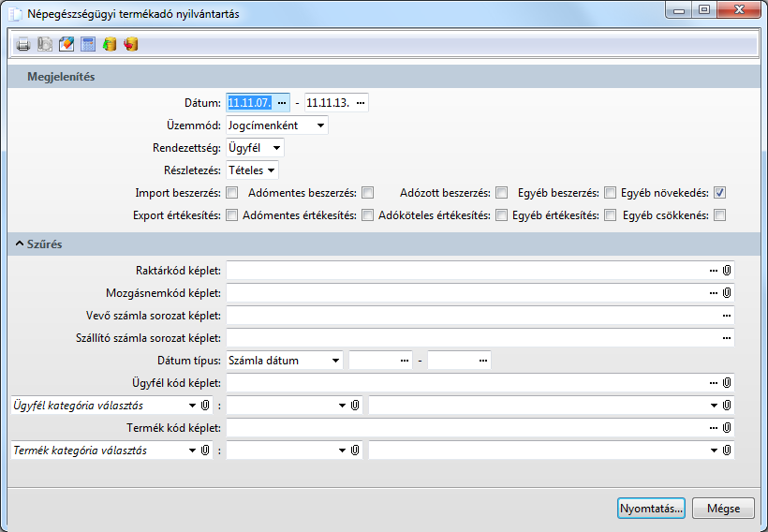Image resolution: width=768 pixels, height=532 pixels.
Task: Click the eraser clear-form toolbar icon
Action: (66, 44)
